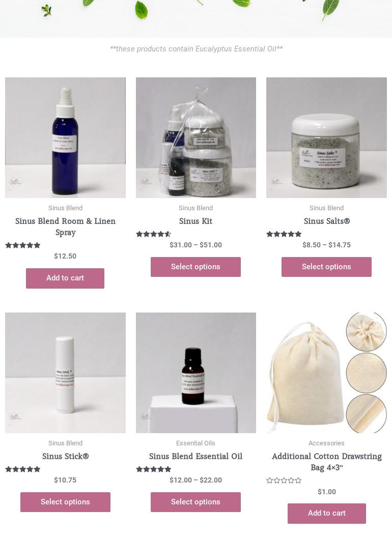
Task: Open the Sinus Blend Room & Linen Spray image
Action: 65,137
